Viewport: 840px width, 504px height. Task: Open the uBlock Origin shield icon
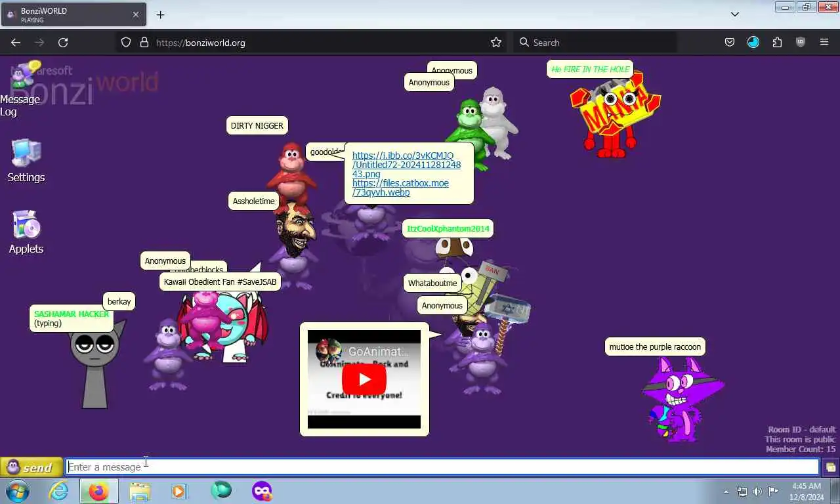[x=801, y=43]
